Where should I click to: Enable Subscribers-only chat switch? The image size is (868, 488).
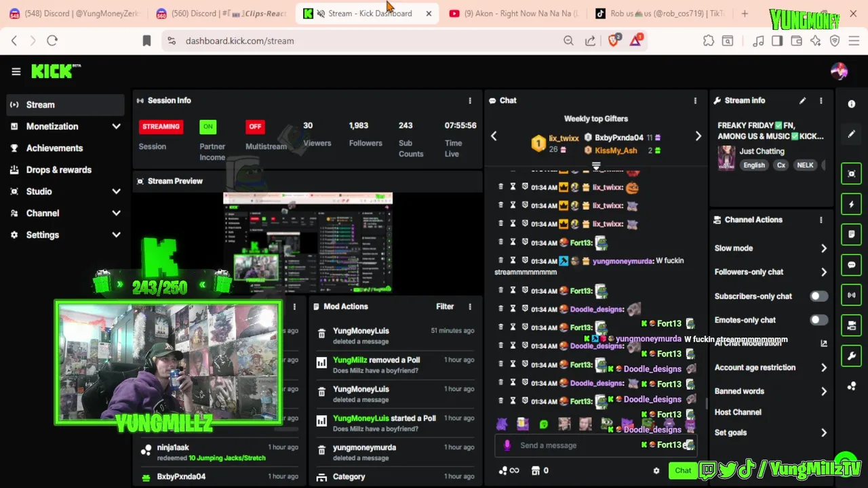point(819,296)
